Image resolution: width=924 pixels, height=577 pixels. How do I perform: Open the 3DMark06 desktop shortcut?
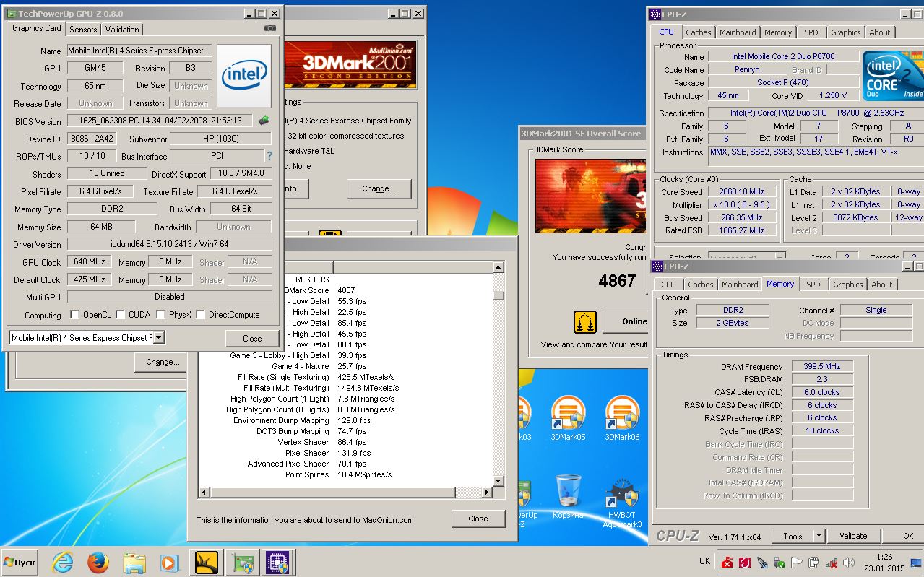point(622,419)
